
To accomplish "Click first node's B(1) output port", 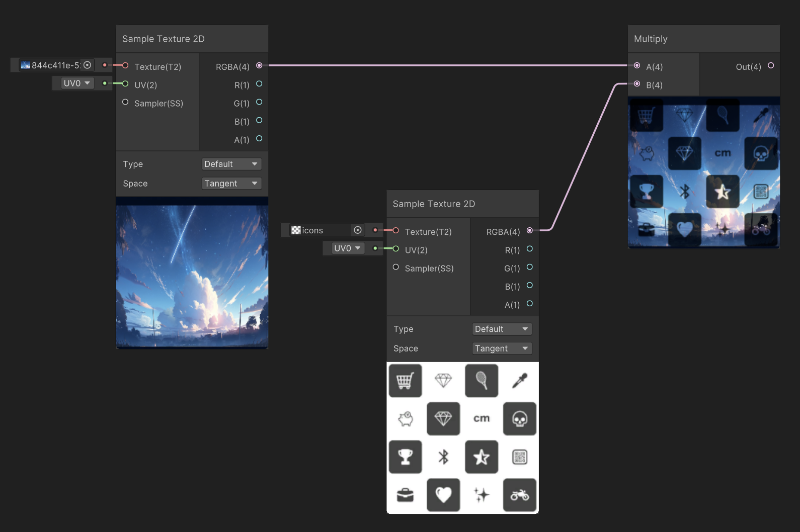I will click(x=259, y=120).
